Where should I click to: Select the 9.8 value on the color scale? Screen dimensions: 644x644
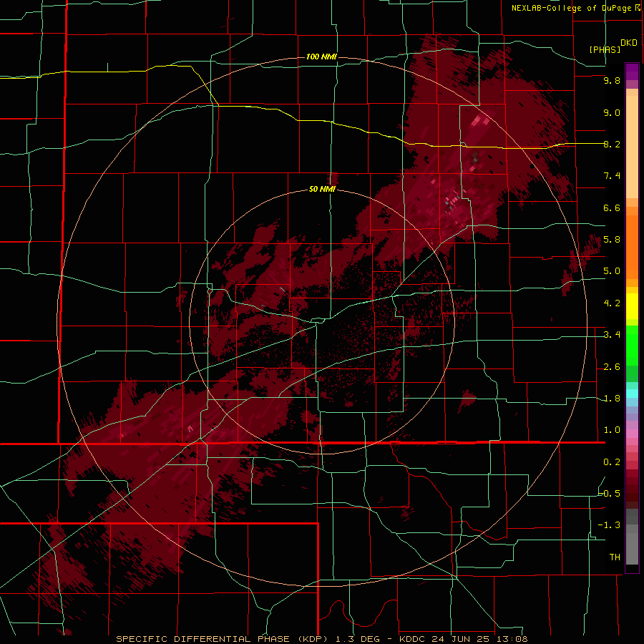[612, 80]
